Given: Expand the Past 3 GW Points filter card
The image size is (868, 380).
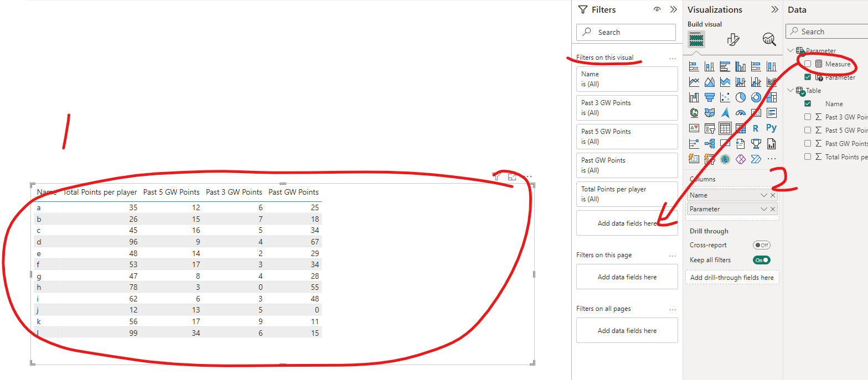Looking at the screenshot, I should click(627, 108).
